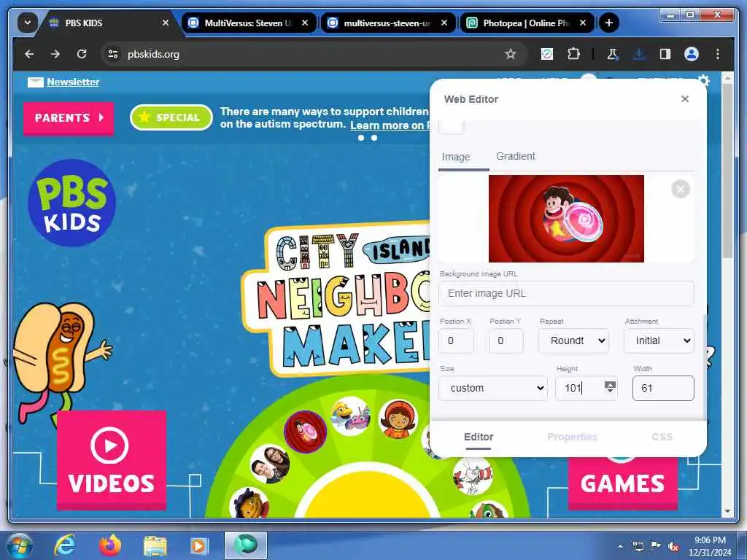Open a new browser tab
This screenshot has height=560, width=747.
pos(609,23)
